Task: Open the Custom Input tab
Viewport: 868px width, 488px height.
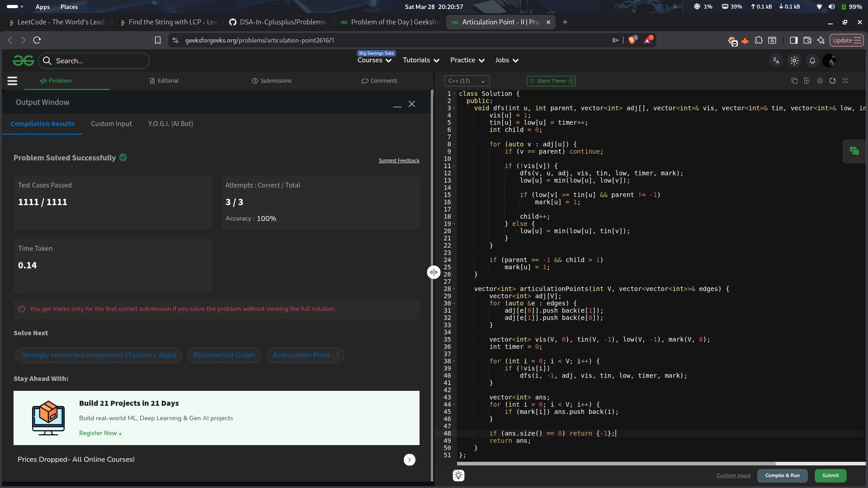Action: click(111, 124)
